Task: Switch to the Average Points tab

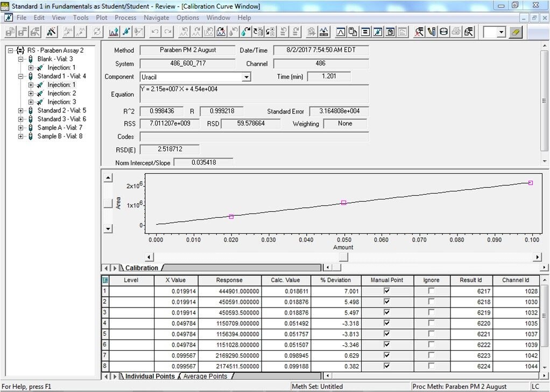Action: 205,376
